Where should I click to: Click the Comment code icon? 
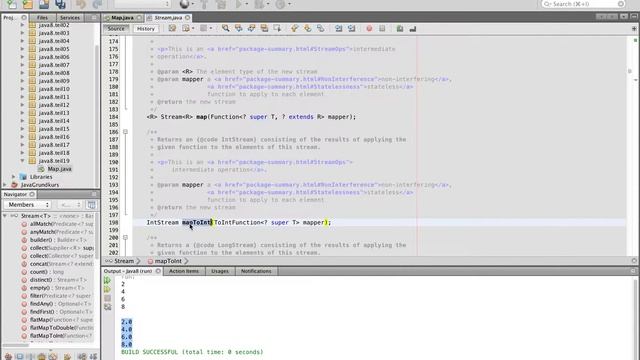[x=400, y=28]
